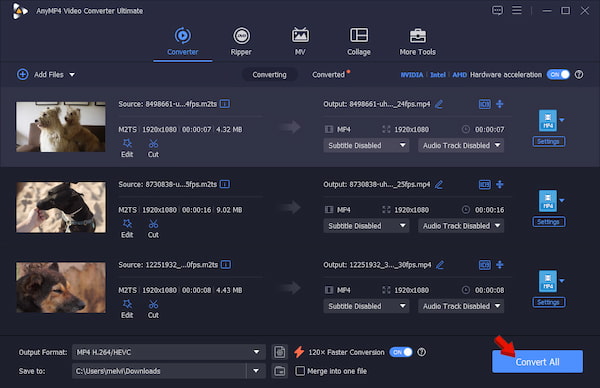Screen dimensions: 600x388
Task: Click info icon for source 8730838 file
Action: 225,184
